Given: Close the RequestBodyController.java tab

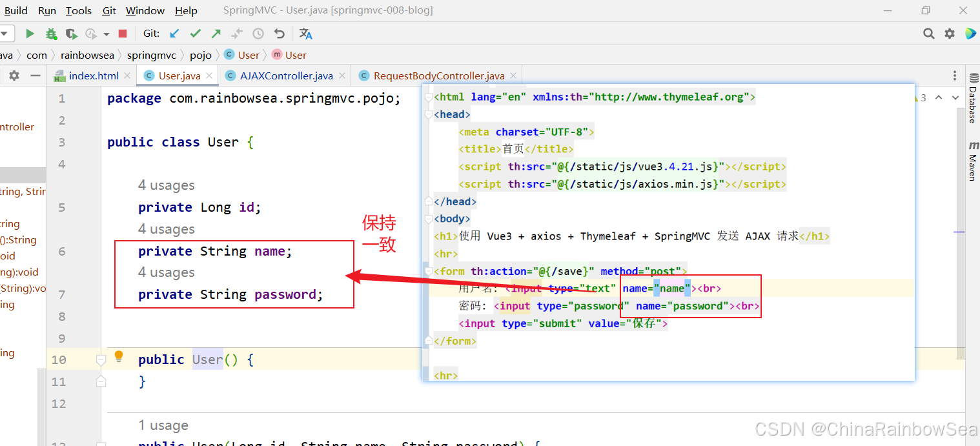Looking at the screenshot, I should tap(513, 76).
